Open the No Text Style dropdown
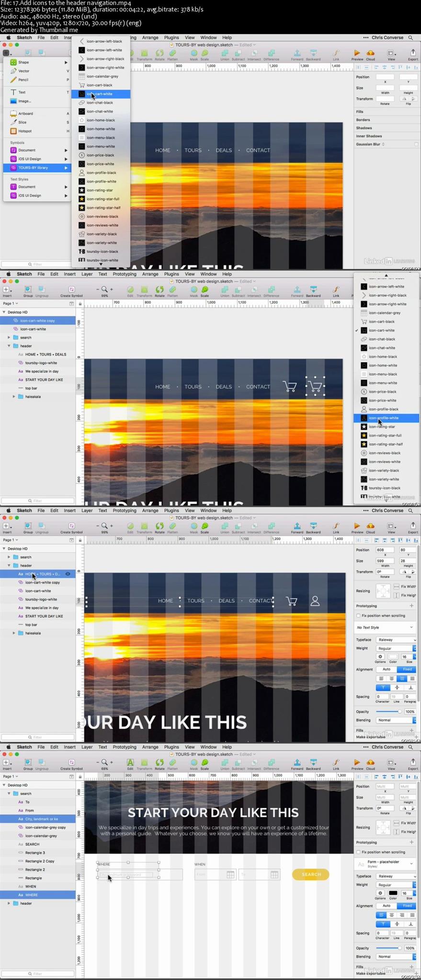 [x=385, y=627]
